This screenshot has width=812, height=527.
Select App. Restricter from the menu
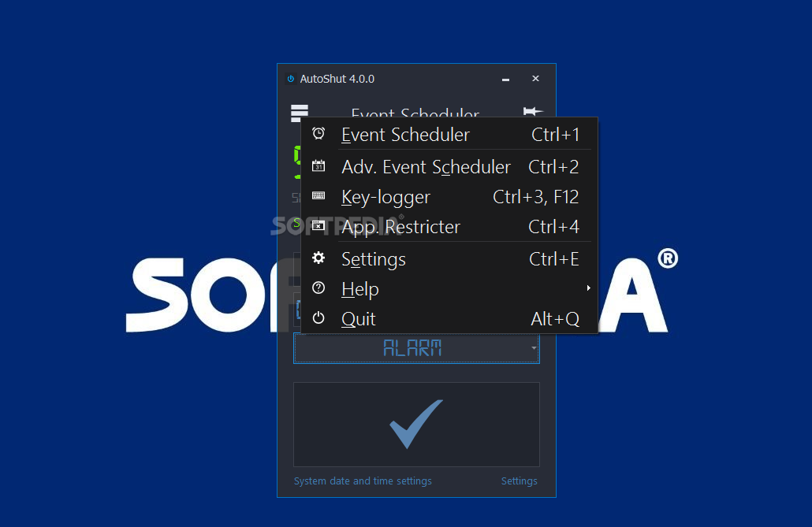point(449,227)
